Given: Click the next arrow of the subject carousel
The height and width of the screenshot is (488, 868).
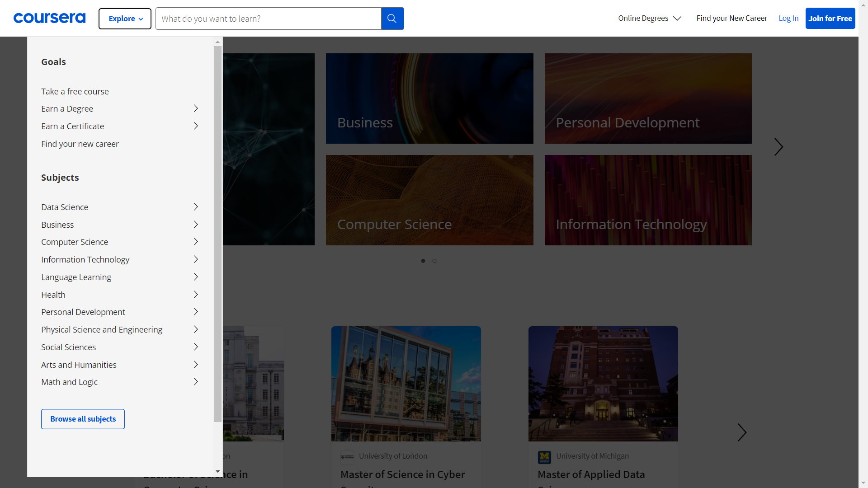Looking at the screenshot, I should pos(778,147).
